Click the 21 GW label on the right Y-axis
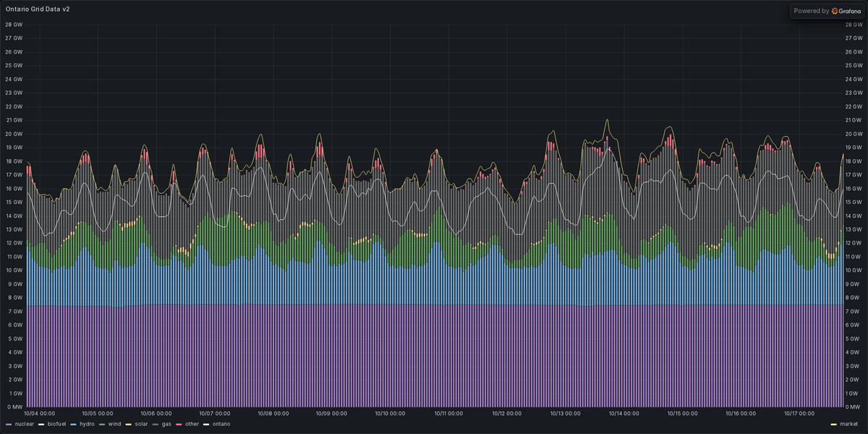The image size is (868, 434). pyautogui.click(x=854, y=120)
